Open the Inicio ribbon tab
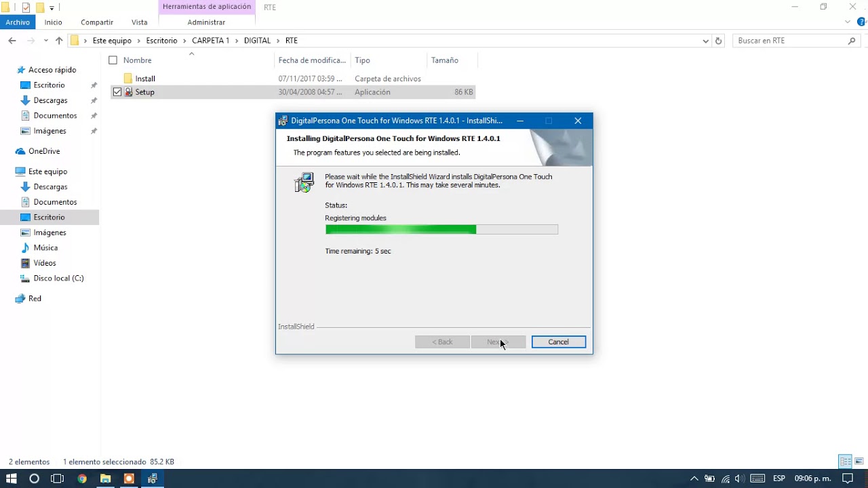 tap(54, 22)
